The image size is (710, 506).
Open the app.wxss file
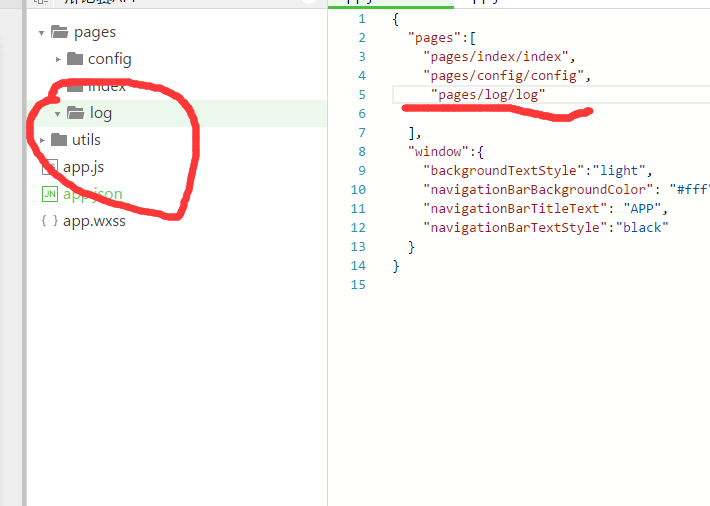tap(94, 221)
